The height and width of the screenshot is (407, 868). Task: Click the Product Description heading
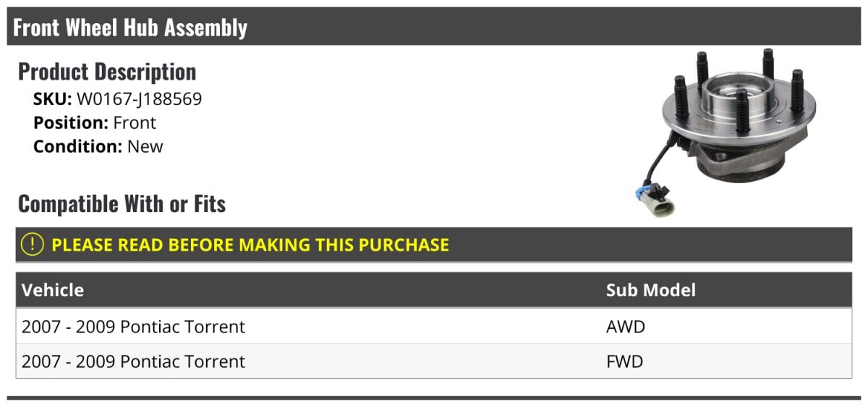107,71
